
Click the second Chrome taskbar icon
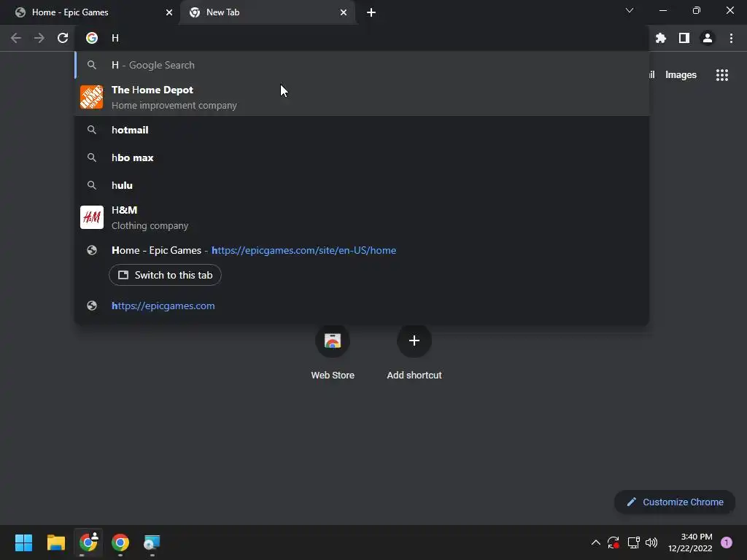pyautogui.click(x=120, y=542)
